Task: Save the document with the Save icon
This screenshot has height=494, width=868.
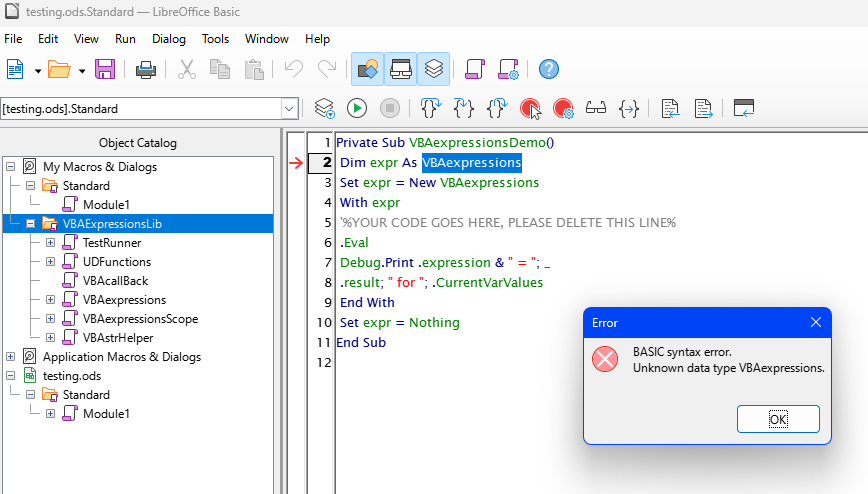Action: coord(105,70)
